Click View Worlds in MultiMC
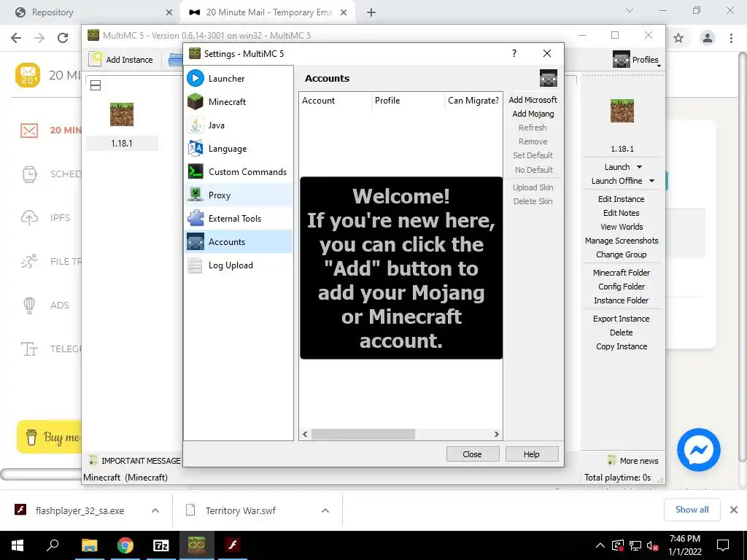747x560 pixels. (622, 227)
